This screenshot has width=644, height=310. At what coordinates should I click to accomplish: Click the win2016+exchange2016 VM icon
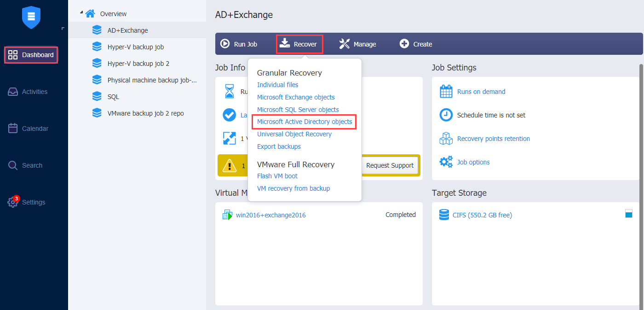point(227,215)
